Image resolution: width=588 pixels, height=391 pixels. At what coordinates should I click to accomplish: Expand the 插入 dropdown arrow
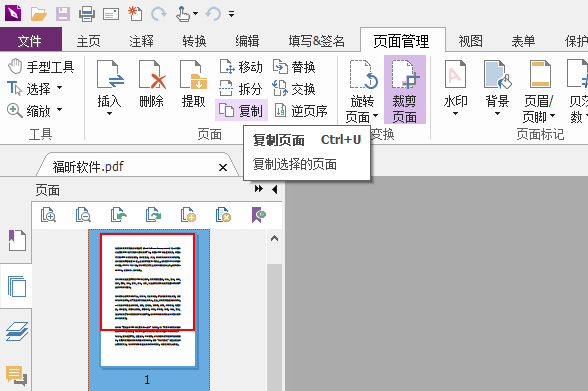[110, 114]
